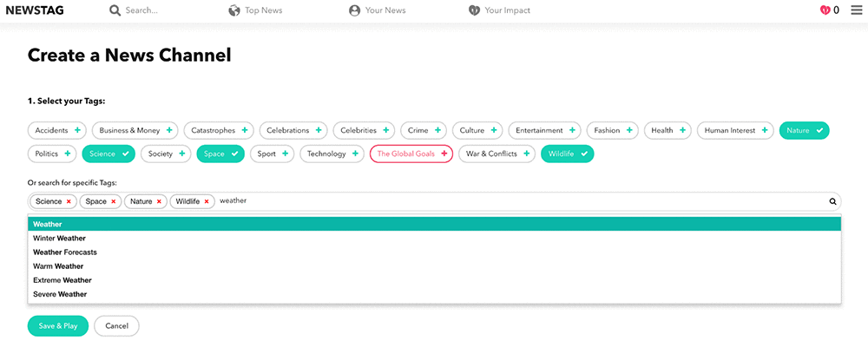Viewport: 868px width, 347px height.
Task: Click the tag search magnifier icon
Action: 832,201
